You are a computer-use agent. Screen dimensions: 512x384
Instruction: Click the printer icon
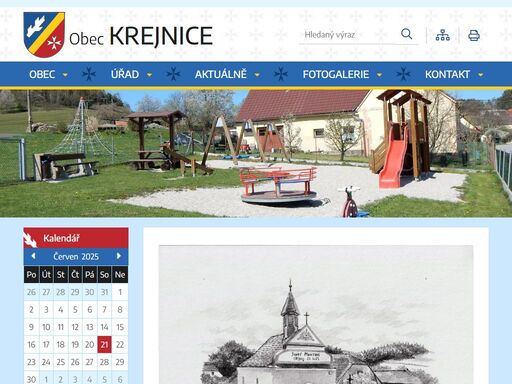click(x=474, y=35)
